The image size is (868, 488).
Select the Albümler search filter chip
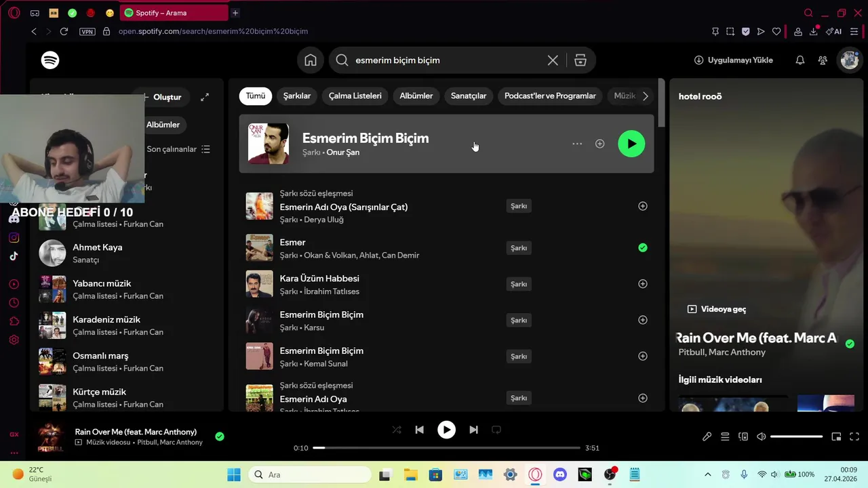click(x=416, y=96)
